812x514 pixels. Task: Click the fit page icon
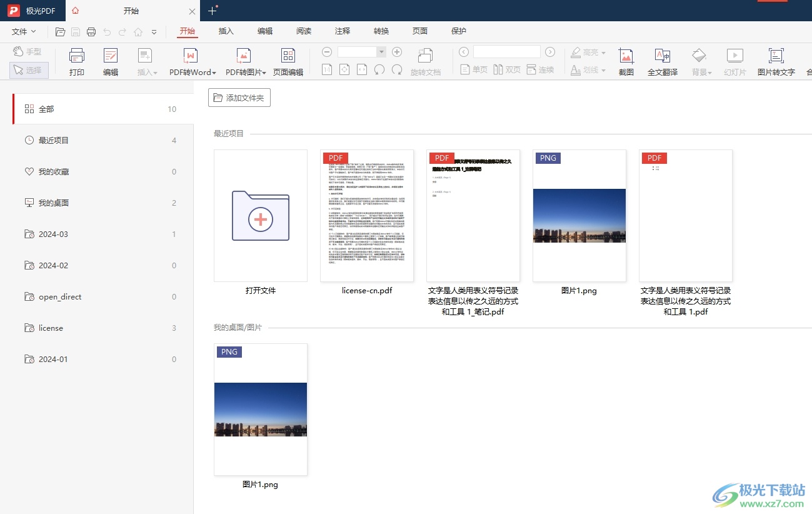pos(344,69)
